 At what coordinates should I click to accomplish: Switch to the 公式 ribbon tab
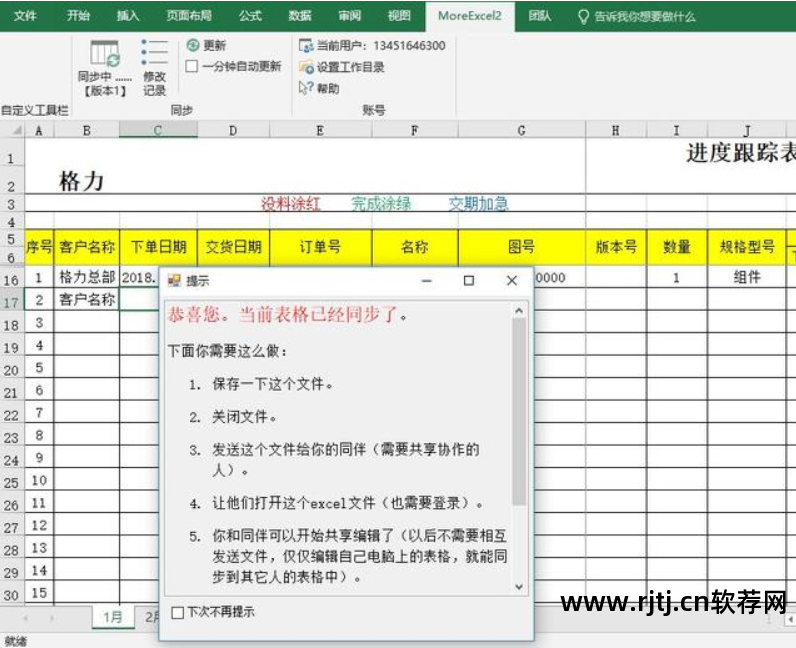pos(250,16)
